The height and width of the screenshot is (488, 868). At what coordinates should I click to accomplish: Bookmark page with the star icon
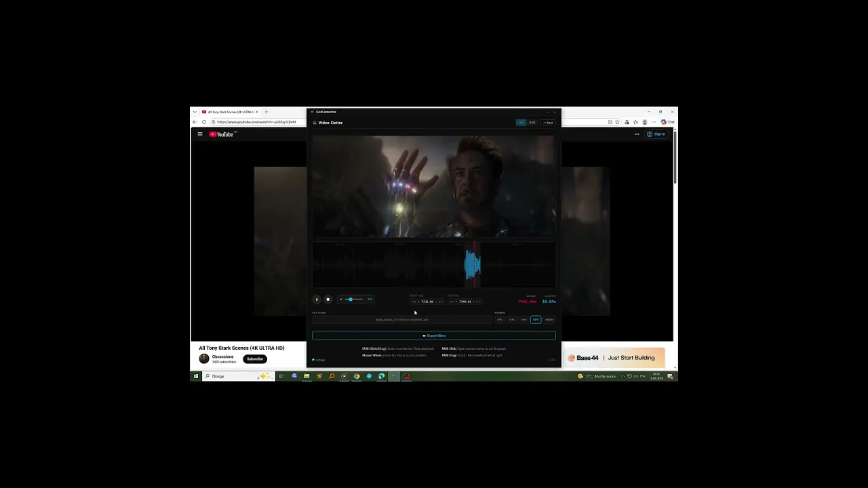[617, 122]
